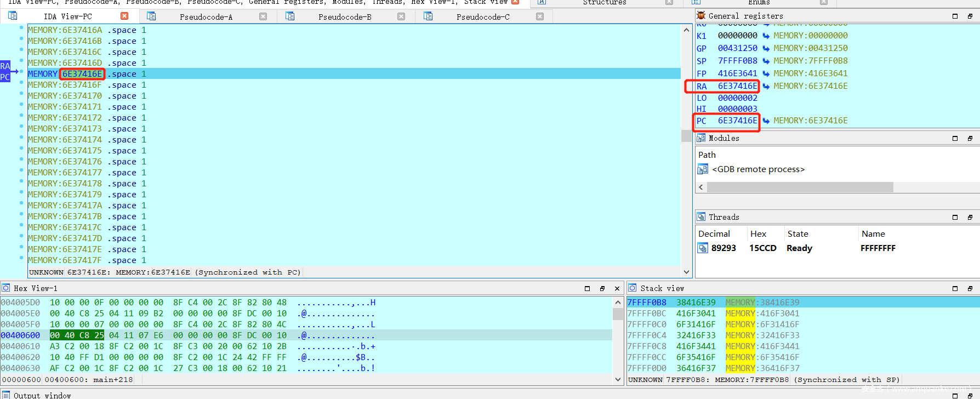The width and height of the screenshot is (980, 399).
Task: Float the Threads panel window
Action: pyautogui.click(x=970, y=218)
